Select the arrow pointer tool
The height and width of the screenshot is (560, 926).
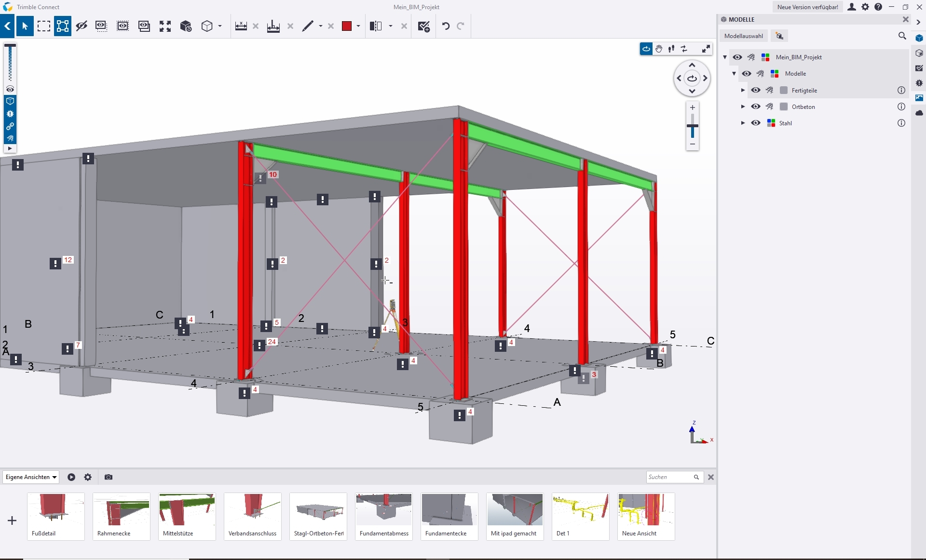point(25,26)
